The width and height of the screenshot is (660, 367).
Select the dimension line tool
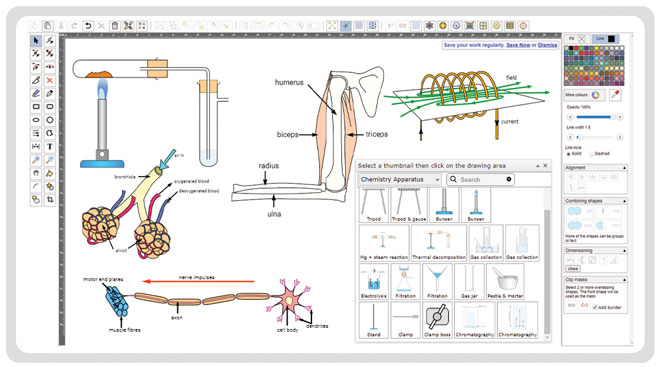pyautogui.click(x=36, y=146)
